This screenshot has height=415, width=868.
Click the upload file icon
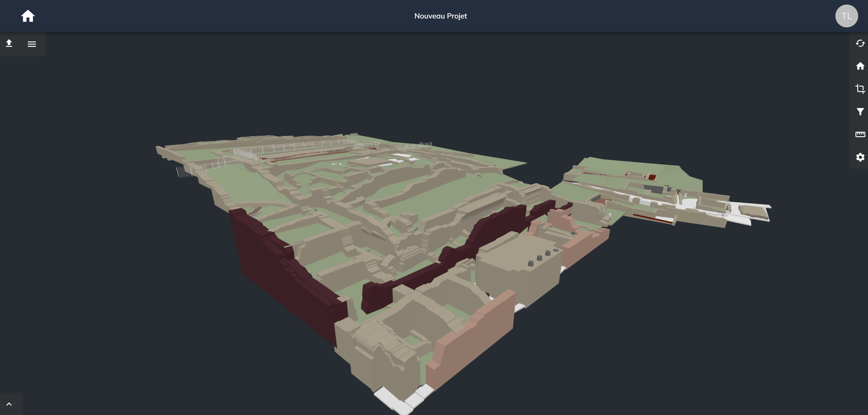pos(9,44)
